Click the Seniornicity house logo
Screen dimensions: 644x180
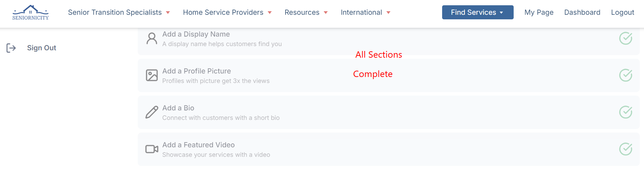(31, 12)
